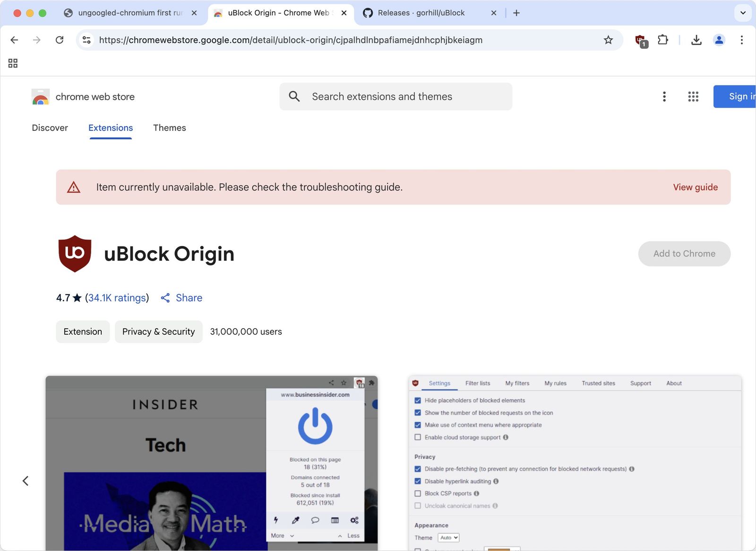Open the search magnifier in the store search bar
This screenshot has width=756, height=551.
(294, 96)
